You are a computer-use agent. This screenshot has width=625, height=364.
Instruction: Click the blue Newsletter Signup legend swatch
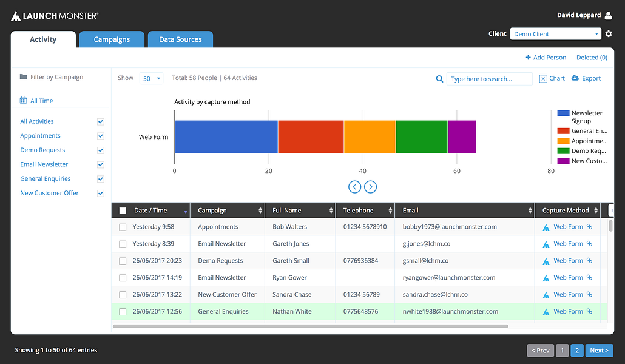[563, 113]
